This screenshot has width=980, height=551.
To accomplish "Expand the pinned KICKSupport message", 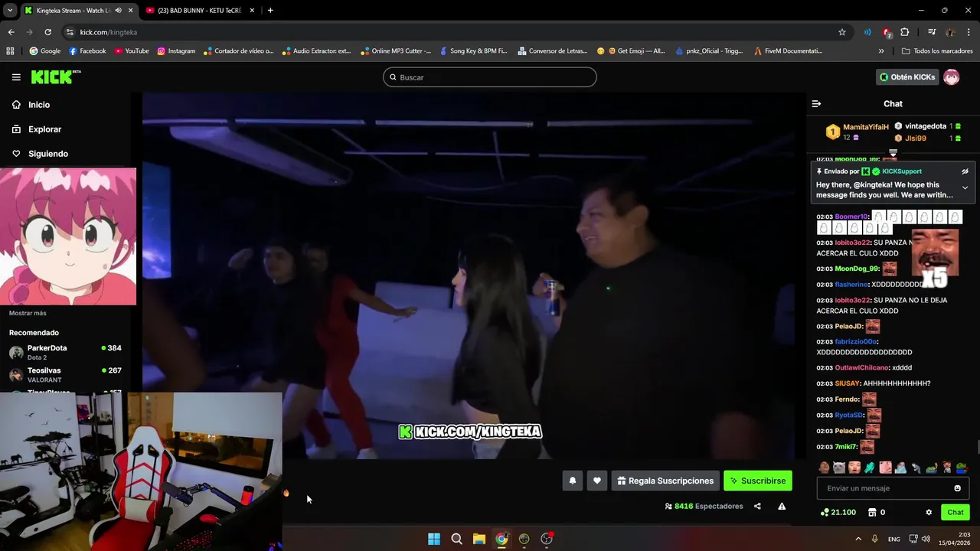I will tap(965, 187).
